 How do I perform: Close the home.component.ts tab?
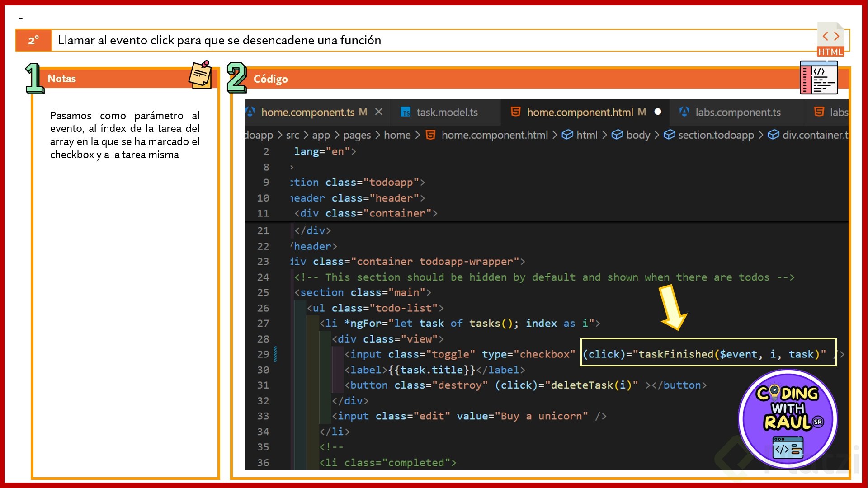click(x=379, y=112)
